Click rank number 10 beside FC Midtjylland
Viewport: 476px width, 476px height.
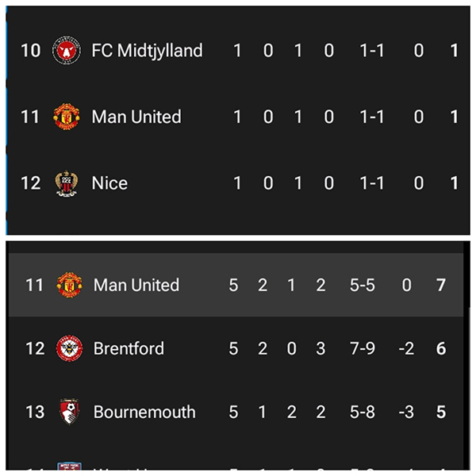tap(30, 51)
